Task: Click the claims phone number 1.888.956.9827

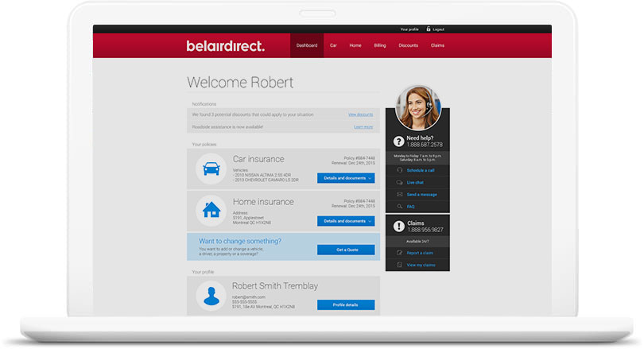Action: [x=425, y=230]
